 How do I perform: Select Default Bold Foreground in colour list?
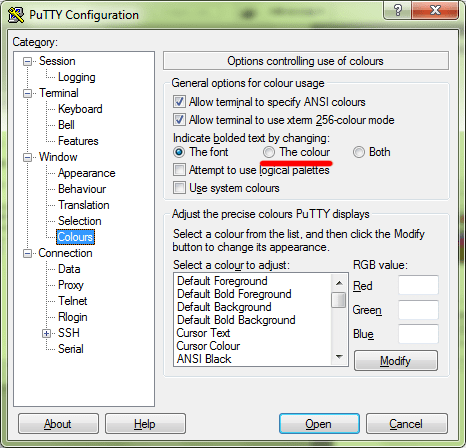[234, 294]
